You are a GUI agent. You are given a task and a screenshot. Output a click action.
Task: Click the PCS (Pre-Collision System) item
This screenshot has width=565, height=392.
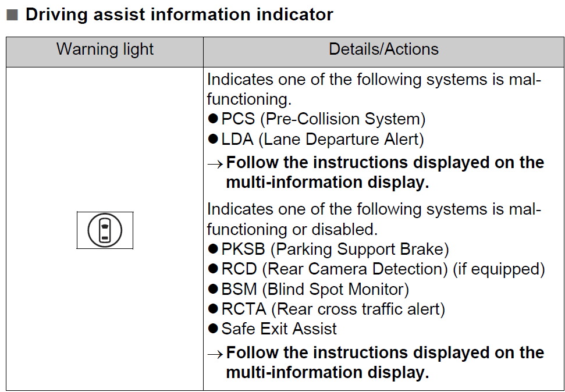[323, 119]
